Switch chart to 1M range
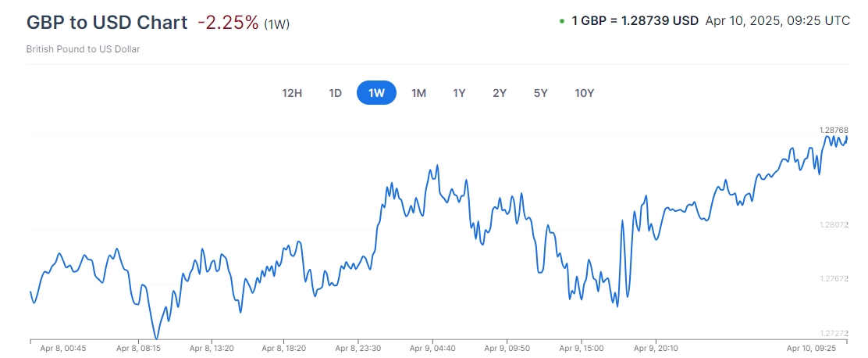 (419, 93)
